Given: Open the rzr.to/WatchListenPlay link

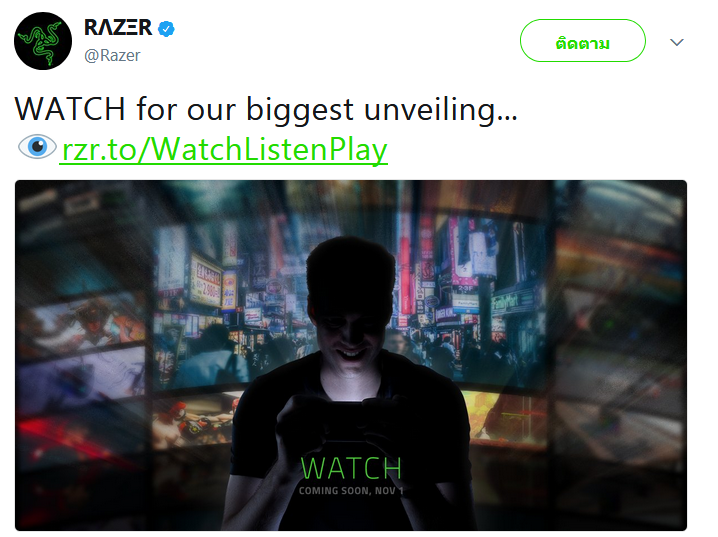Looking at the screenshot, I should coord(224,149).
